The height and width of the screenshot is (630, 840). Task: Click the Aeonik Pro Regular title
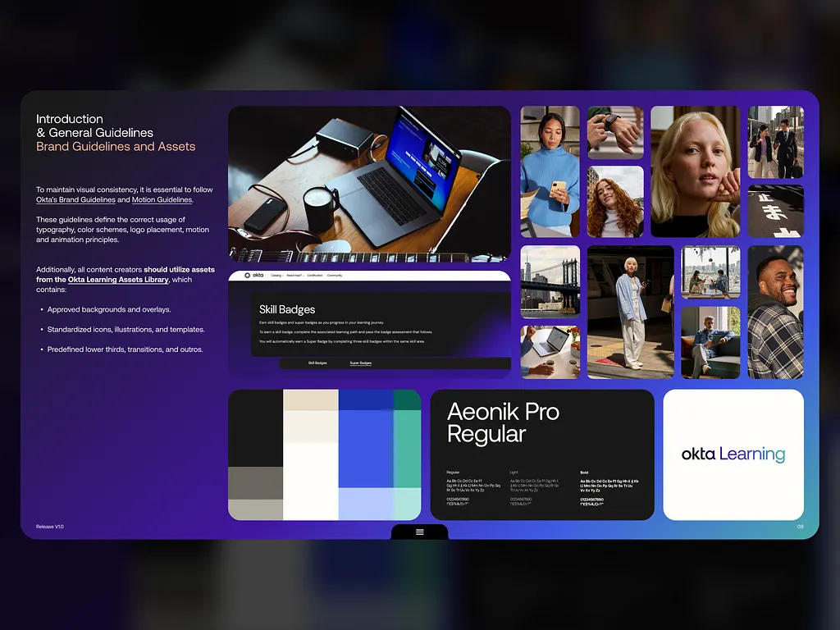[503, 422]
